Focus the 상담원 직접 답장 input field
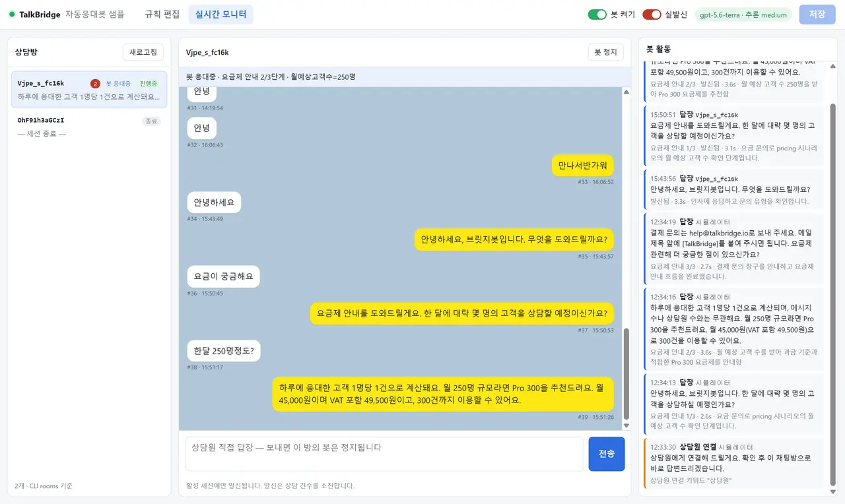 pyautogui.click(x=384, y=454)
